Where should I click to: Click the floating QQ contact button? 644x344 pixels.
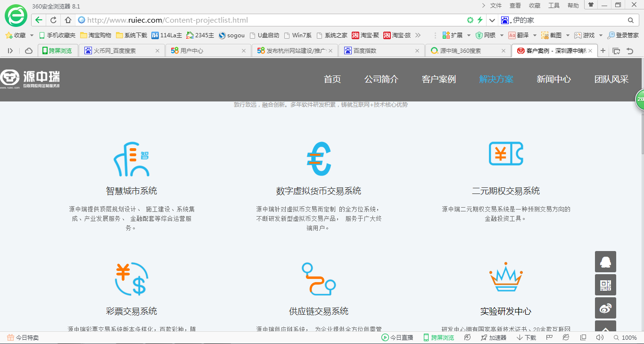pos(605,261)
